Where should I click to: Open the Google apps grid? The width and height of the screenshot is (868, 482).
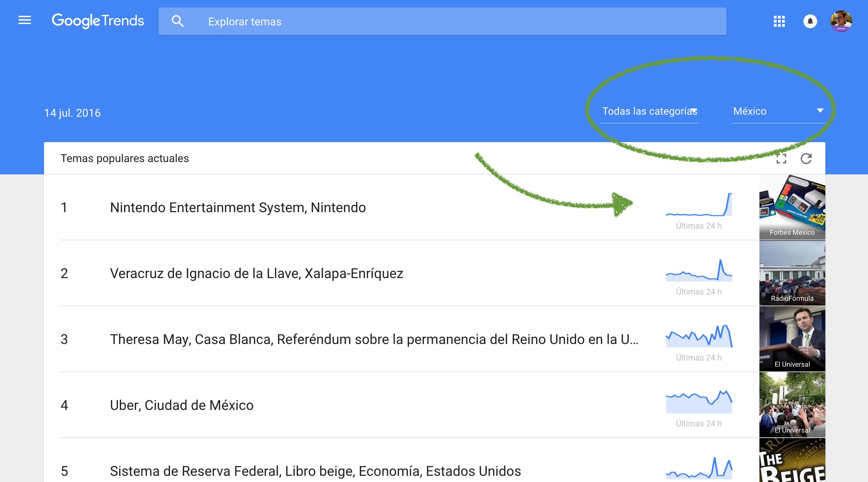[x=779, y=21]
